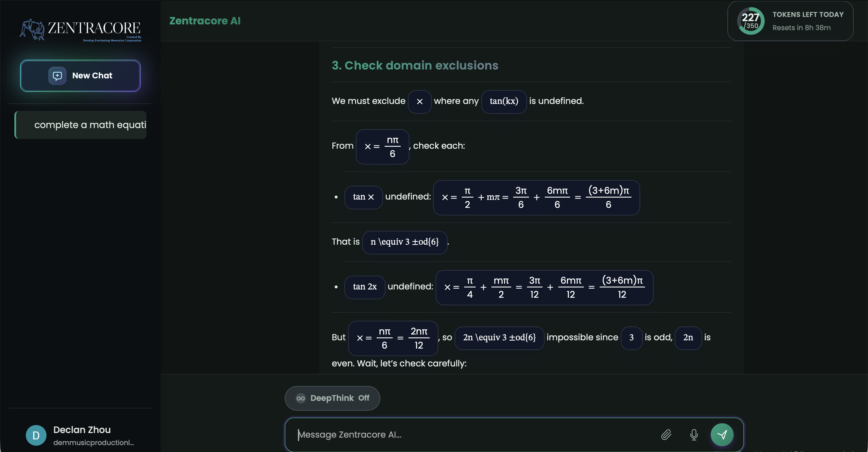Viewport: 868px width, 452px height.
Task: Click the demmusicproductionl... email text
Action: 93,443
